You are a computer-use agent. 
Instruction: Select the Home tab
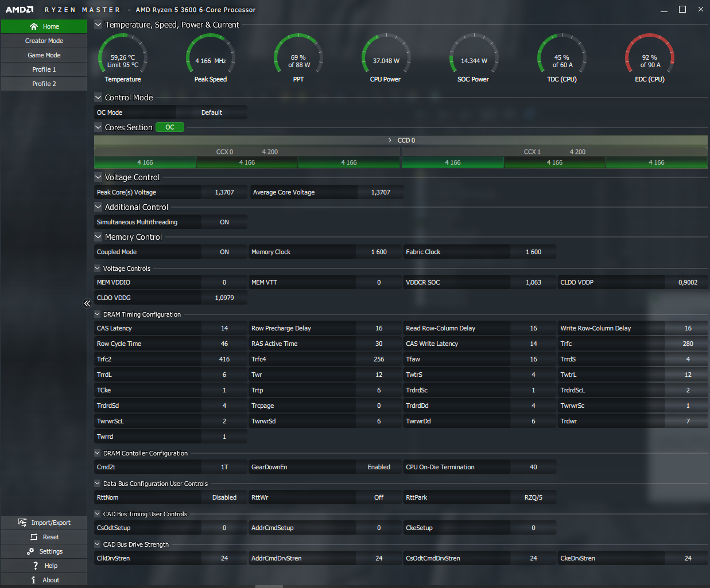(44, 26)
